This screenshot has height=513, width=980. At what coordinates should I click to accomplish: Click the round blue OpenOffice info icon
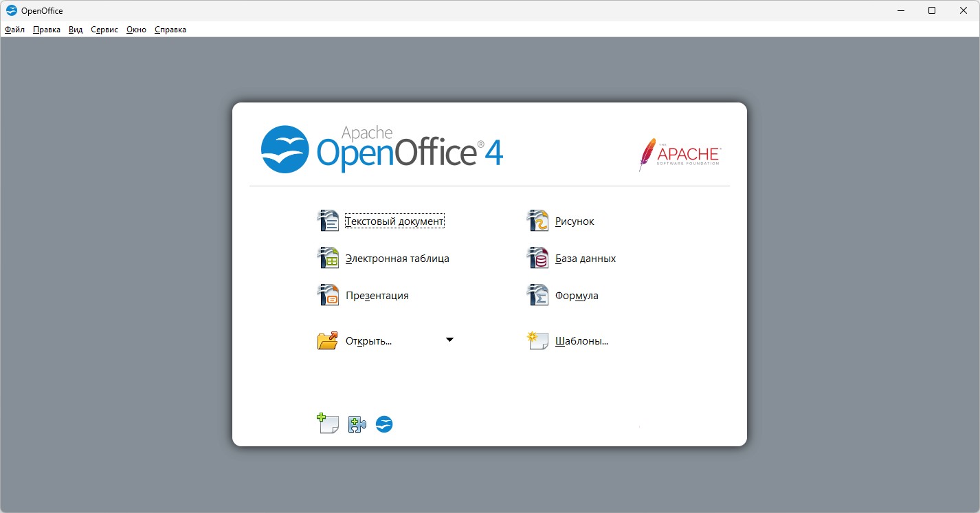tap(384, 424)
